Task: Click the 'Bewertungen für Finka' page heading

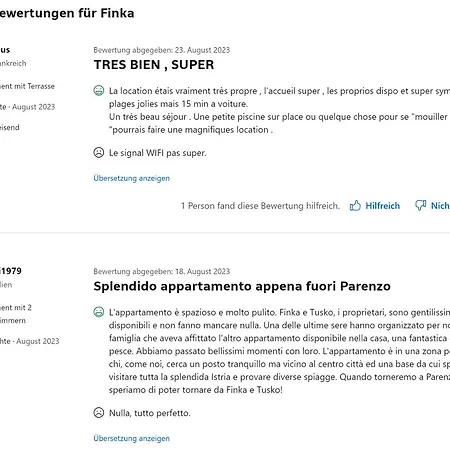Action: (x=67, y=13)
